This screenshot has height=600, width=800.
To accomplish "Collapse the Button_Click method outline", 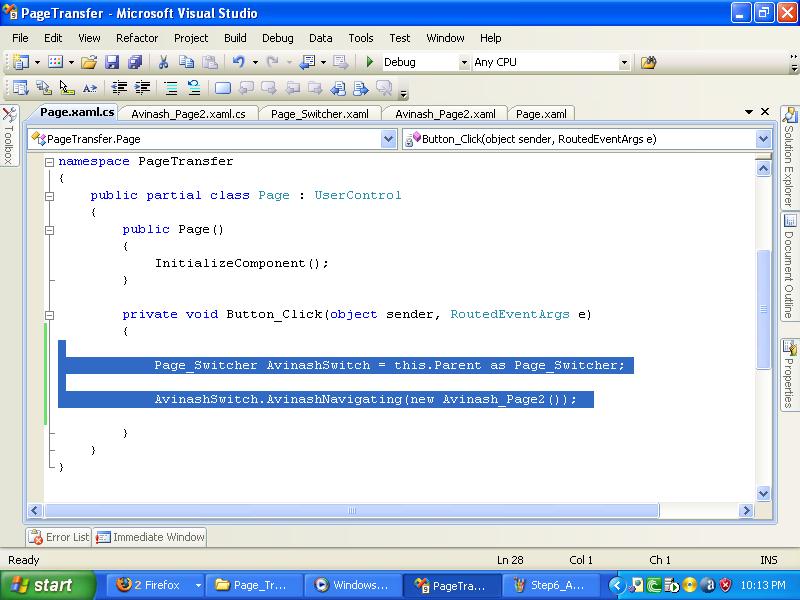I will point(49,315).
